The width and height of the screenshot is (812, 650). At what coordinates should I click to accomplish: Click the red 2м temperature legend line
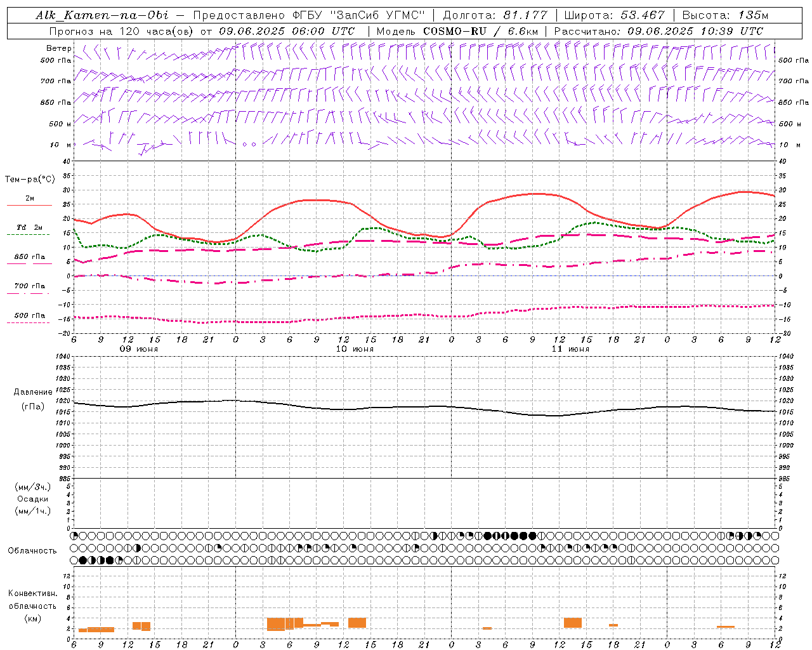click(x=29, y=205)
